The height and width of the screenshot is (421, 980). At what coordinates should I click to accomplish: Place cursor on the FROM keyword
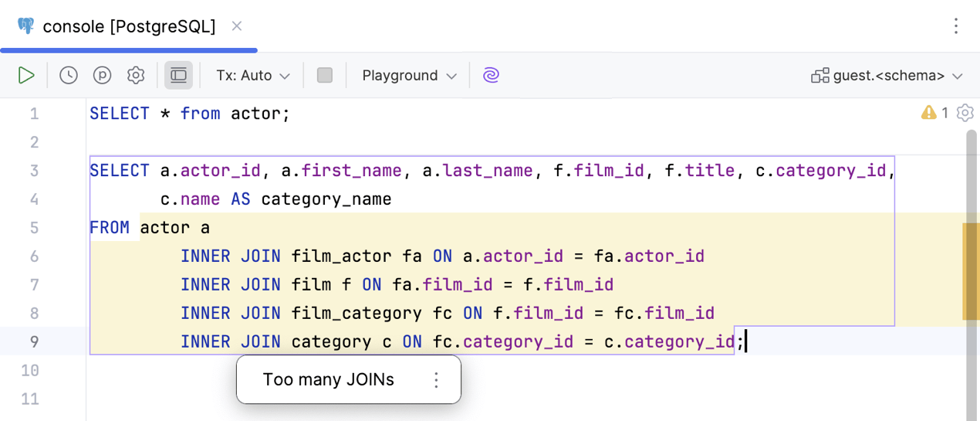tap(109, 228)
